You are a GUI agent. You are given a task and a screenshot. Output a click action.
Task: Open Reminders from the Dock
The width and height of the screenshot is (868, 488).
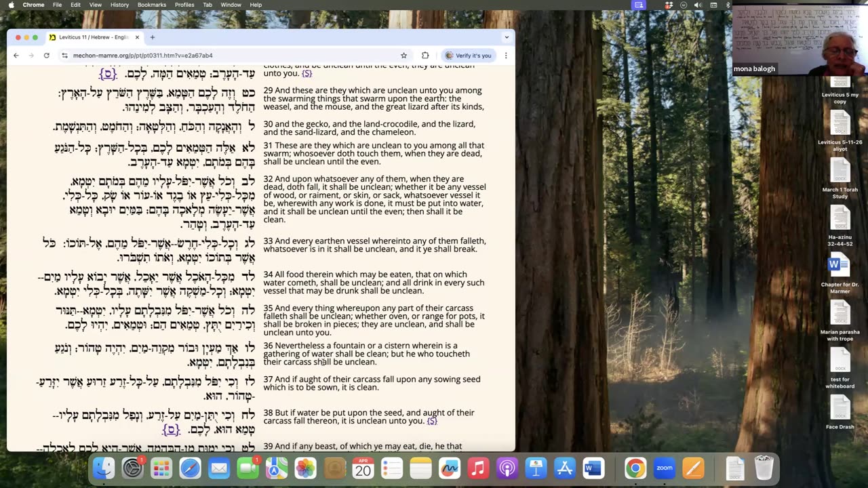392,468
